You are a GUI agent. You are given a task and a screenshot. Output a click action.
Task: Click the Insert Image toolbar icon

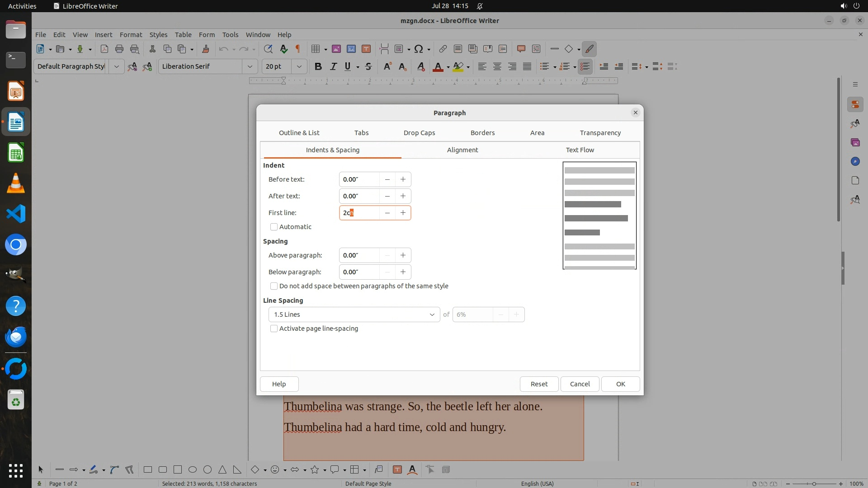pos(336,49)
